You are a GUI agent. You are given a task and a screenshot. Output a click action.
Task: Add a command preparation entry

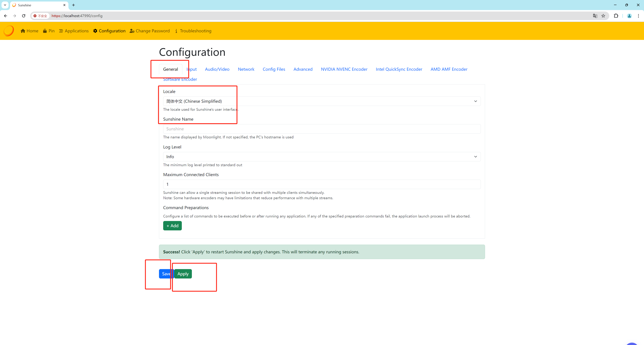tap(172, 226)
